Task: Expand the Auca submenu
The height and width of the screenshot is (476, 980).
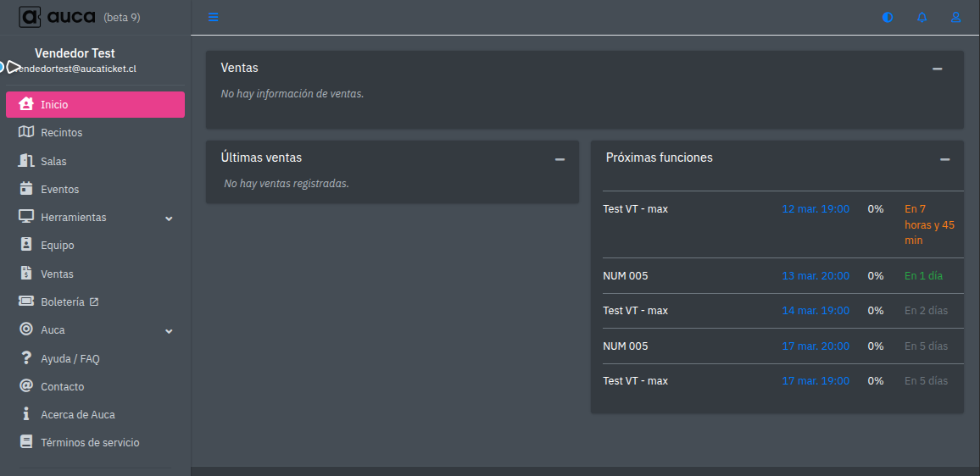Action: (x=169, y=330)
